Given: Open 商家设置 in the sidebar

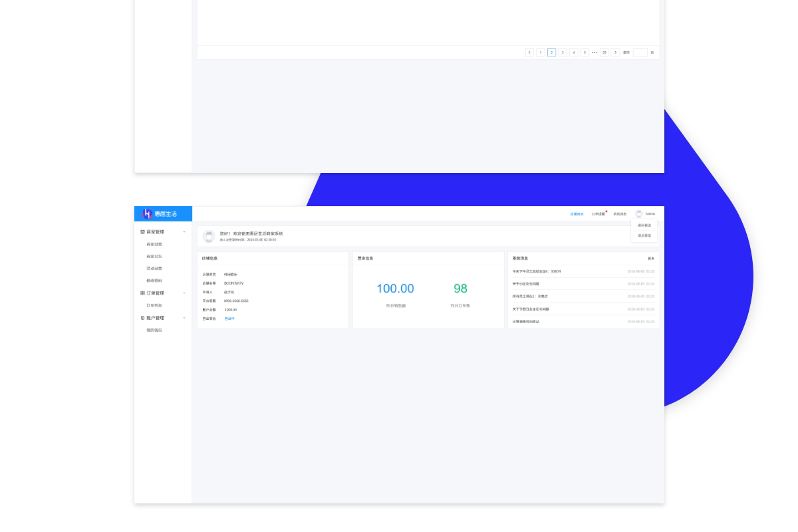Looking at the screenshot, I should click(154, 244).
